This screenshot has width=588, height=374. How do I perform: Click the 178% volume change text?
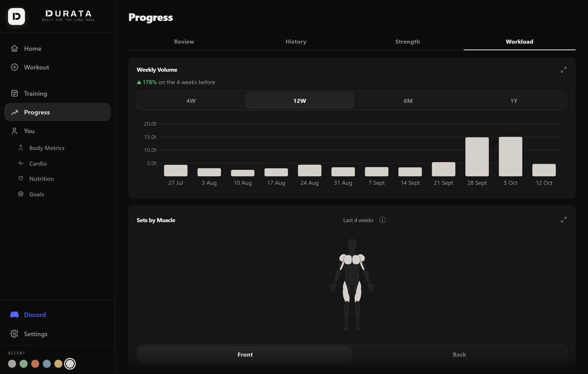(149, 82)
